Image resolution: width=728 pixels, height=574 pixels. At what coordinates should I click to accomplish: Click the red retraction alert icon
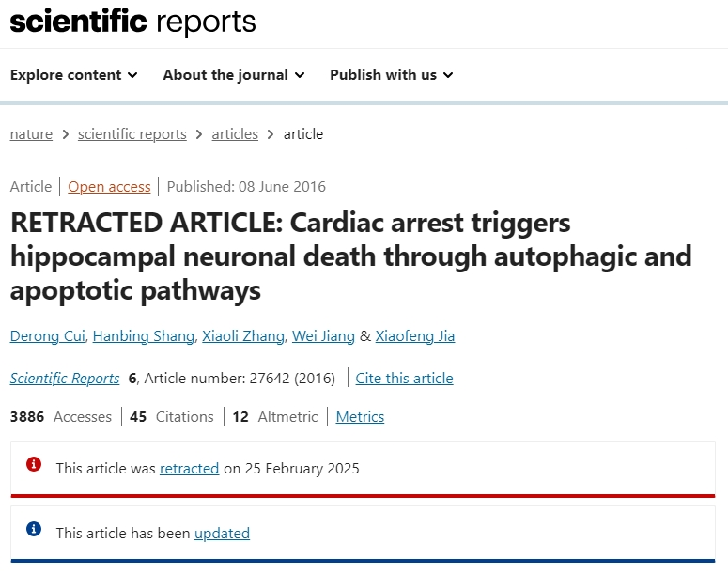pyautogui.click(x=34, y=464)
